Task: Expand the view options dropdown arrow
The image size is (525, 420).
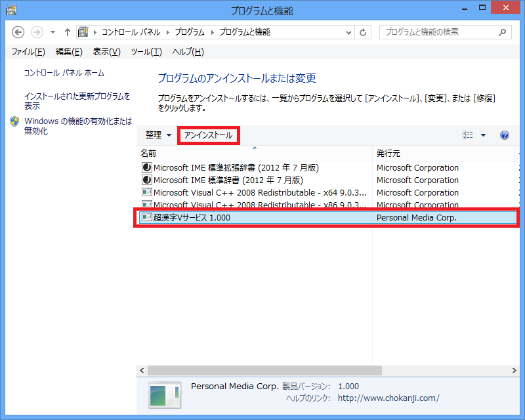Action: [484, 135]
